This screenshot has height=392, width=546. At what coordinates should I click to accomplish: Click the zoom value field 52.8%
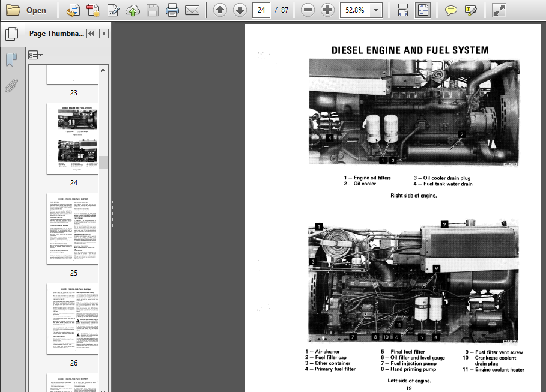point(355,10)
